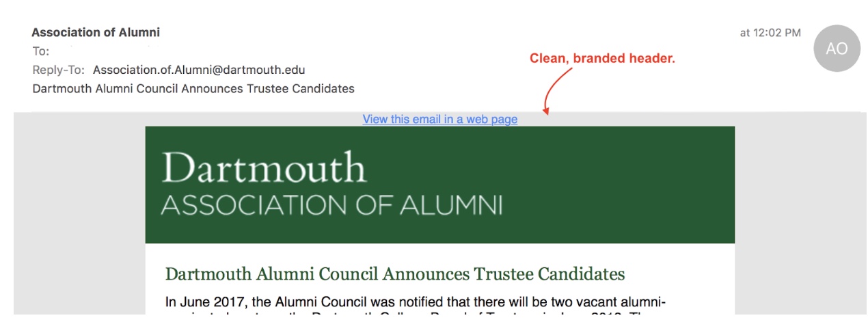The image size is (868, 320).
Task: Click the 'To:' recipient label
Action: pos(40,51)
